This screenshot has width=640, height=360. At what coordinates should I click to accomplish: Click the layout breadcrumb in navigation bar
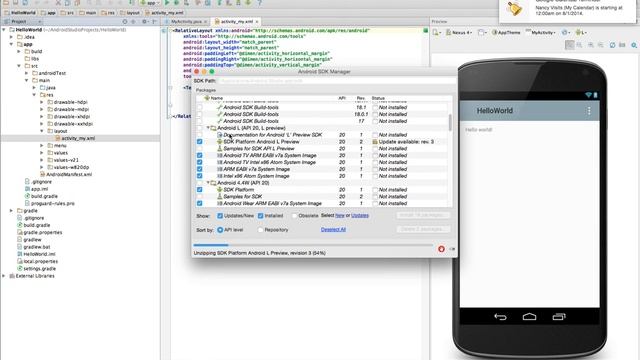(130, 13)
